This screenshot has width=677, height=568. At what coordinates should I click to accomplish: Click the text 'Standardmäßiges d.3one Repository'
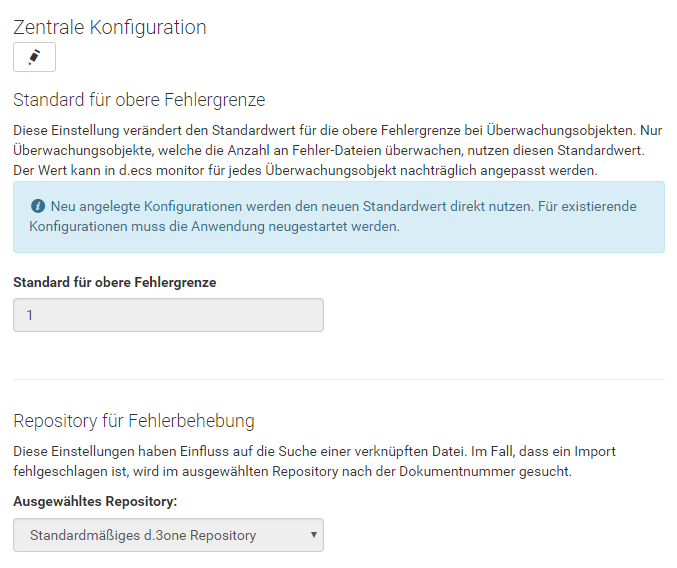143,535
